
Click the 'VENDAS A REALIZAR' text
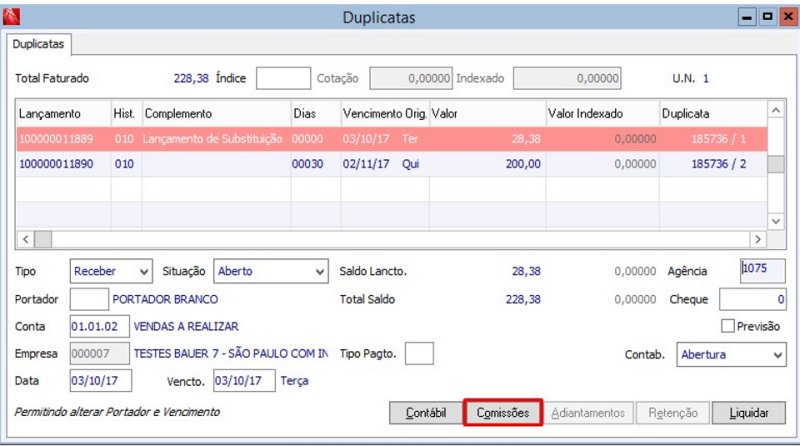(186, 326)
